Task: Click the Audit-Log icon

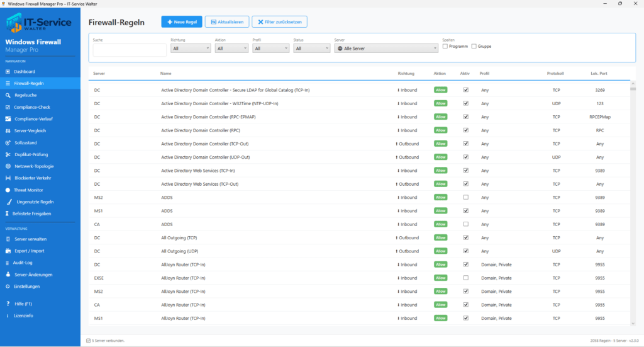Action: click(x=8, y=263)
